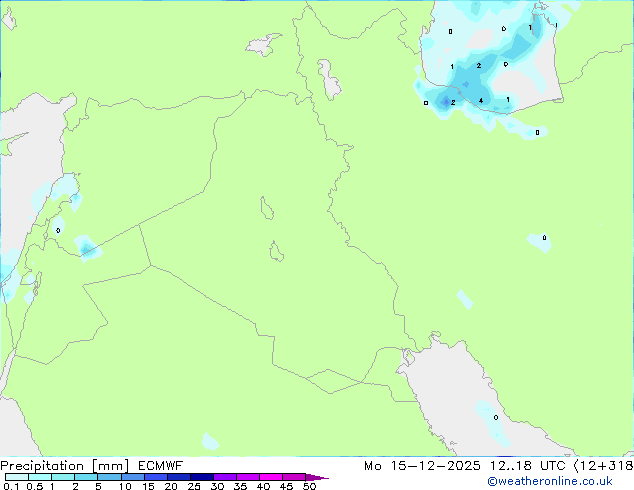Open the weatheronline.co.uk copyright link

coord(550,481)
